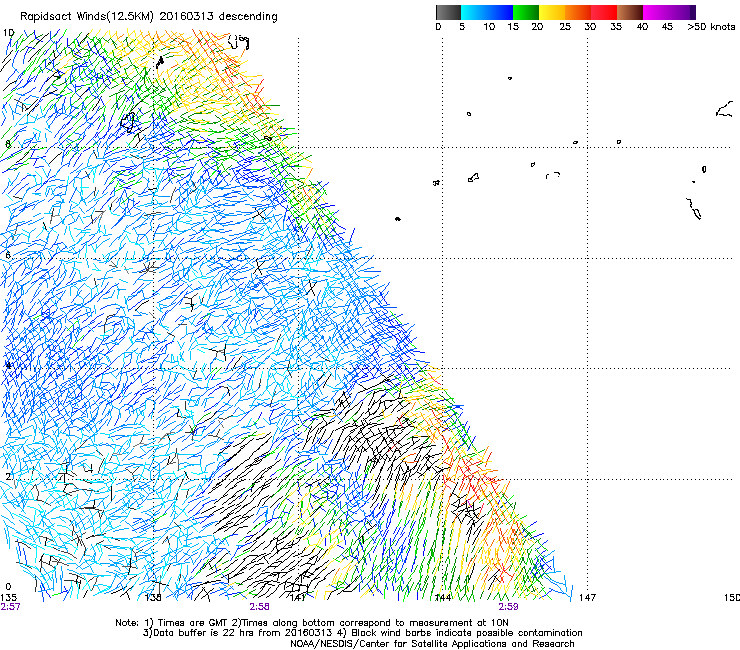
Task: Click the green 15-20 knots legend swatch
Action: (x=526, y=12)
